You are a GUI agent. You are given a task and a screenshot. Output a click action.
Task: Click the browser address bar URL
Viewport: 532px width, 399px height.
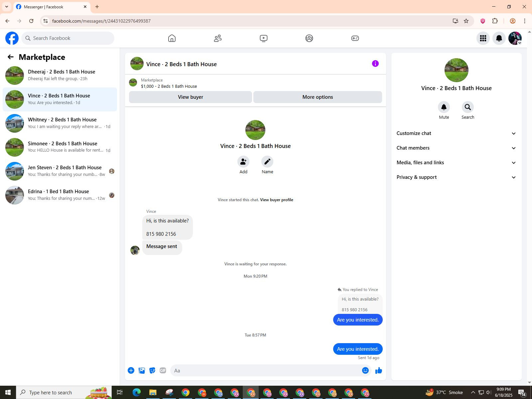(x=101, y=21)
